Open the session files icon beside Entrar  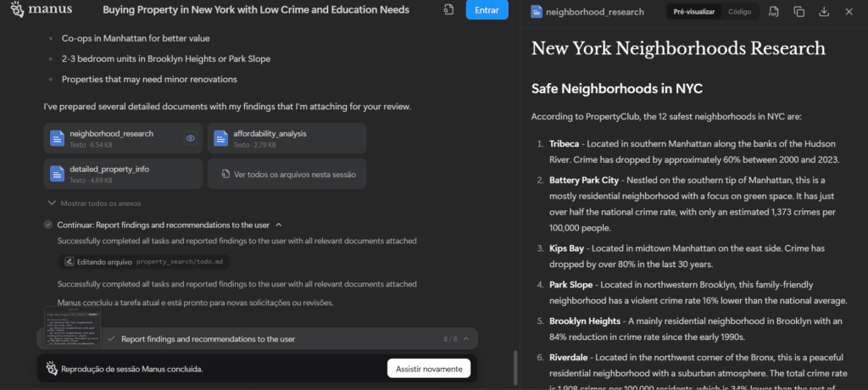coord(448,10)
